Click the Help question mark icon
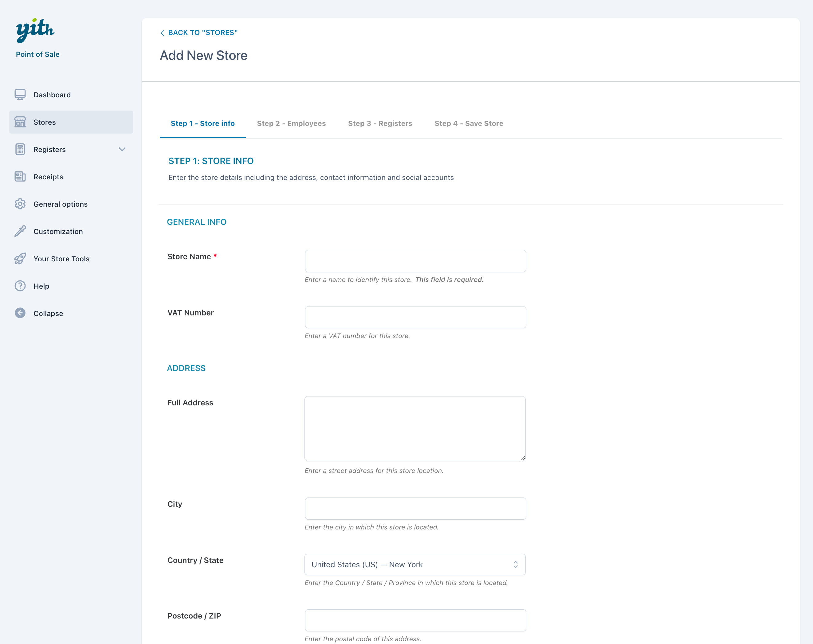The width and height of the screenshot is (813, 644). [x=20, y=286]
